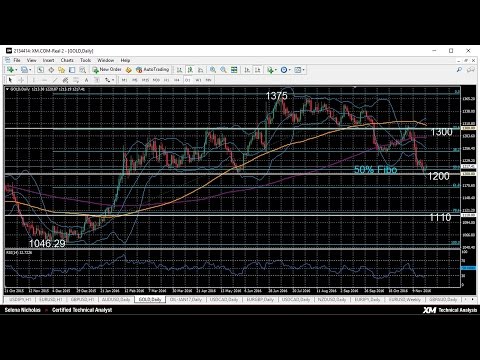The height and width of the screenshot is (360, 480).
Task: Open the chart templates icon
Action: (297, 70)
